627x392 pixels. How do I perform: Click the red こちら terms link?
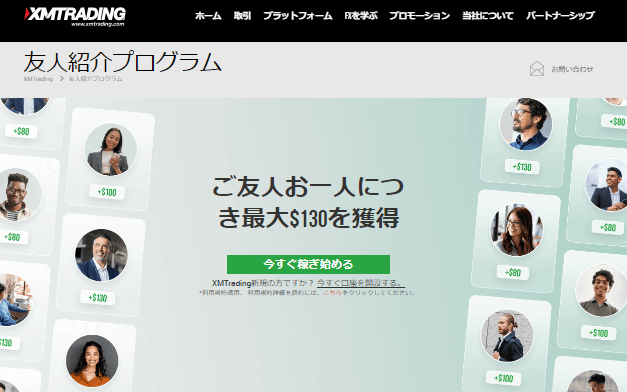coord(332,293)
